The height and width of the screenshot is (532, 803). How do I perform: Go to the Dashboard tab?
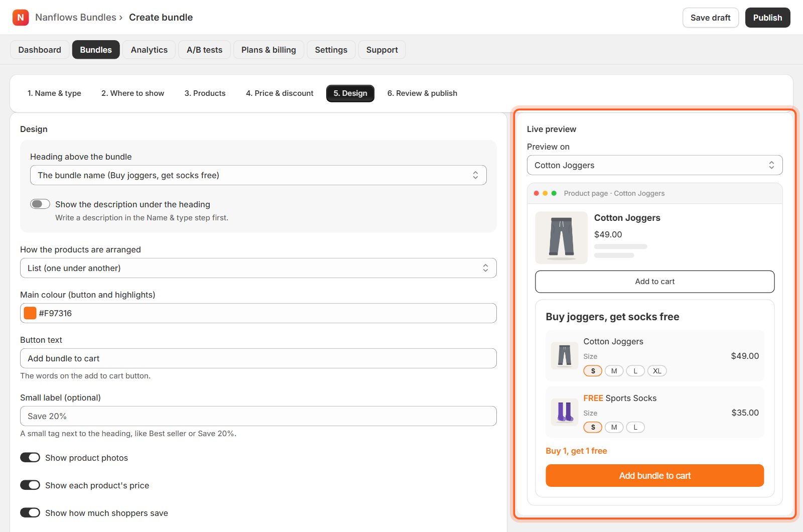40,50
